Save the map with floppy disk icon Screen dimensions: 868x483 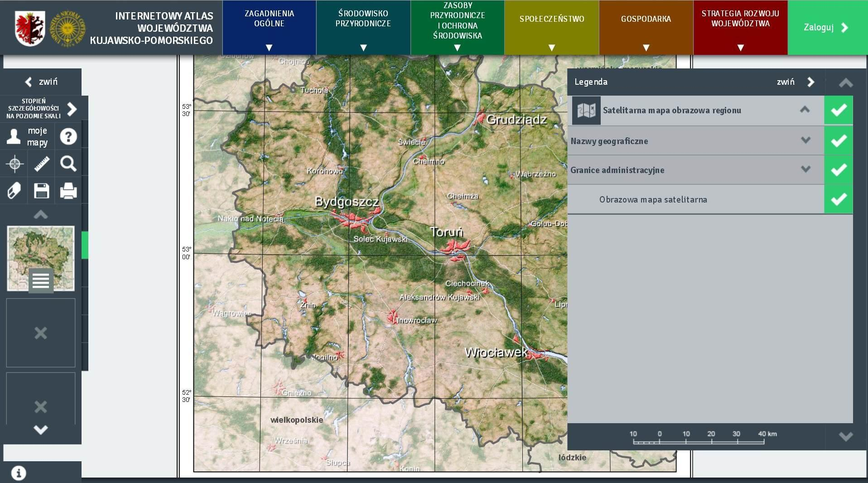pos(42,191)
